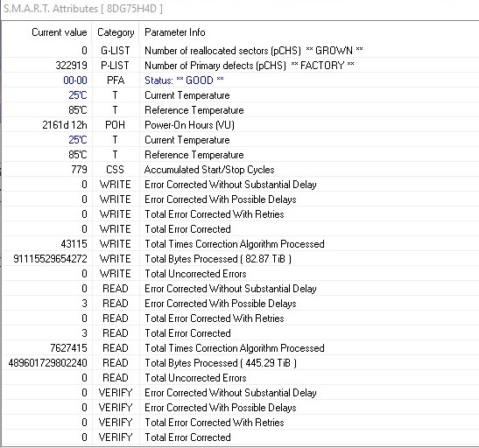Select READ Total Bytes Processed 445.29 TiB
The image size is (479, 448).
[x=241, y=363]
